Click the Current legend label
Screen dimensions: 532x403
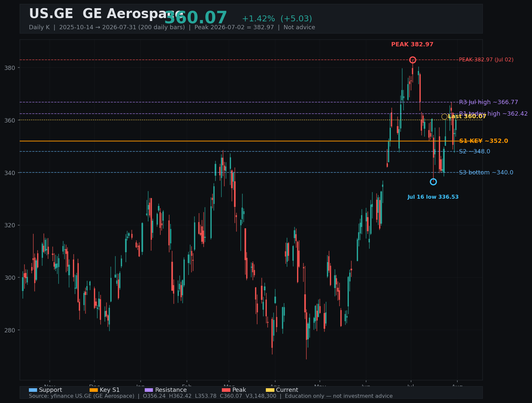pos(287,390)
